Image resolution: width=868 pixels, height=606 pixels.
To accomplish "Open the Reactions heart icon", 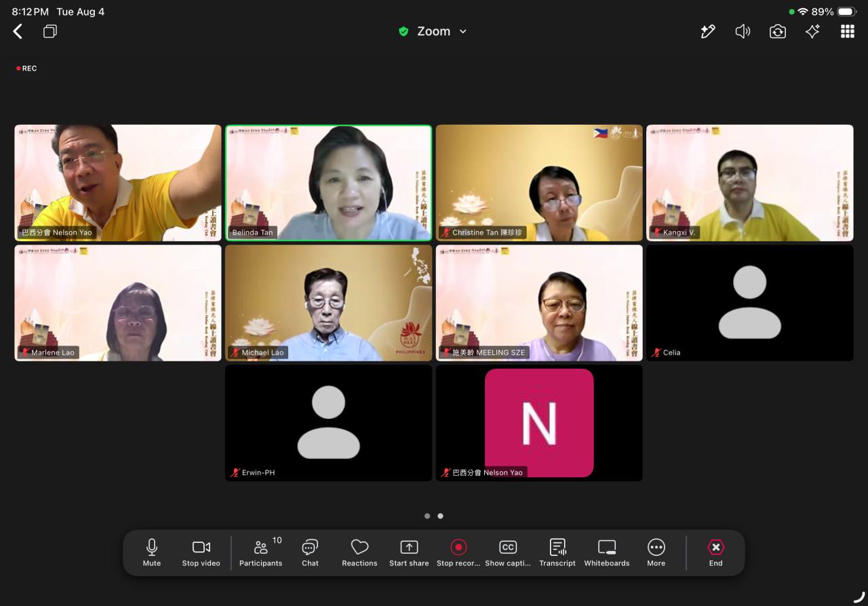I will (359, 552).
